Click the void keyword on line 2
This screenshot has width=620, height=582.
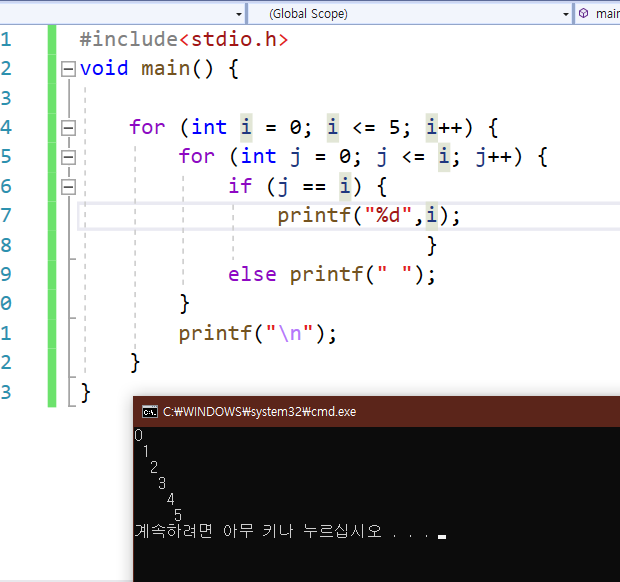pyautogui.click(x=104, y=68)
